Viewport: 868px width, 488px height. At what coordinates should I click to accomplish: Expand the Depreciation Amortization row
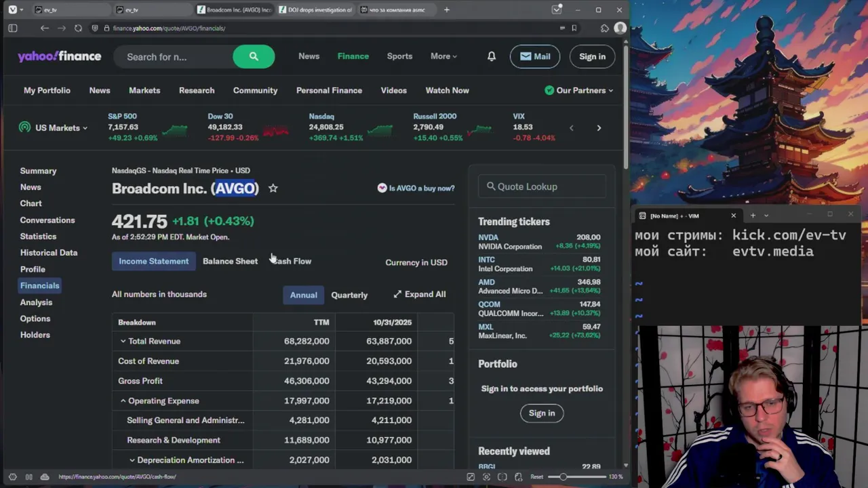pyautogui.click(x=132, y=460)
